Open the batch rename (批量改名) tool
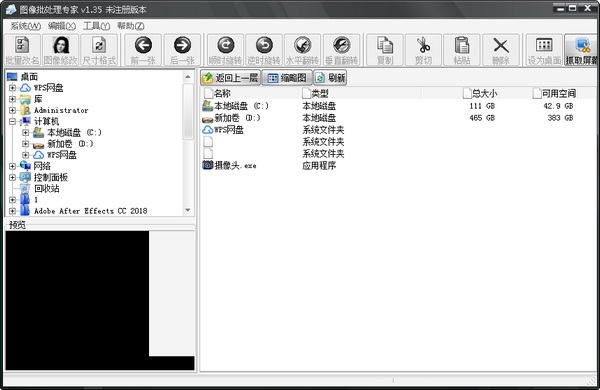Image resolution: width=600 pixels, height=390 pixels. pyautogui.click(x=22, y=50)
